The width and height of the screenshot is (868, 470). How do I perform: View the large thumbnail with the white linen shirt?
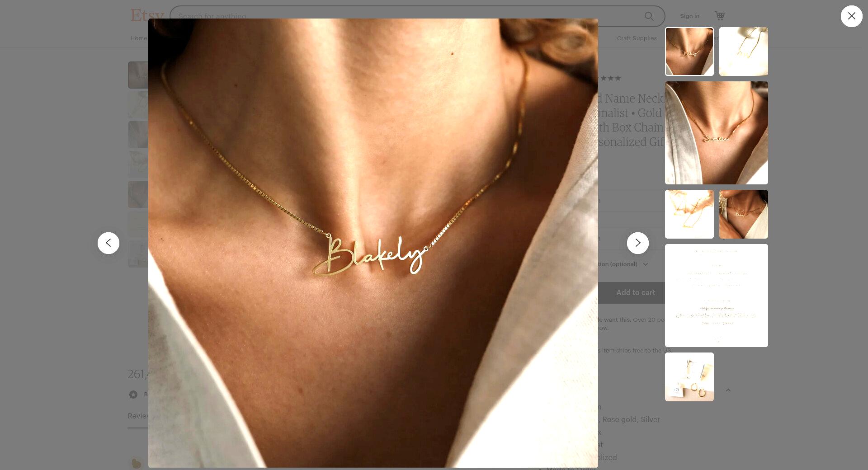click(716, 133)
